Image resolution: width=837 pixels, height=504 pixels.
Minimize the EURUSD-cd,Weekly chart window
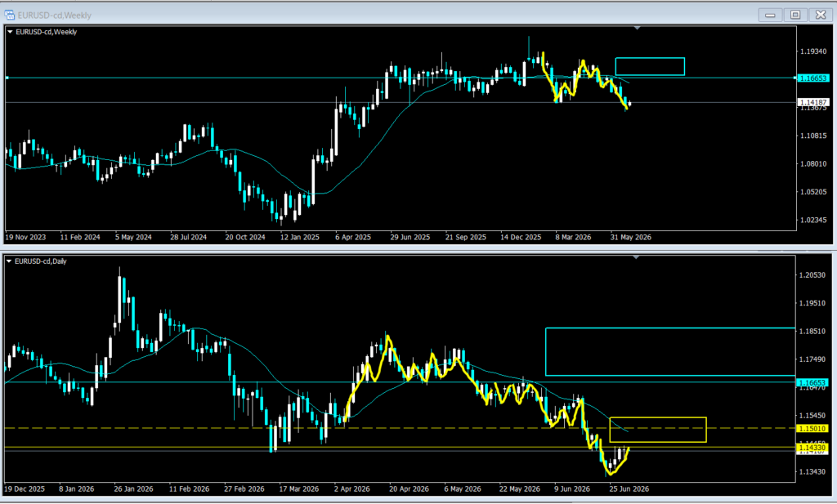(x=770, y=15)
